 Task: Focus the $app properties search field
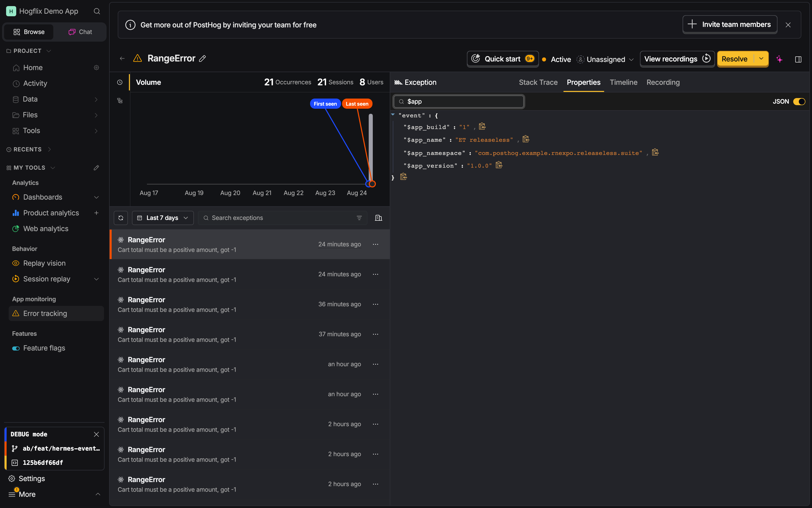[x=459, y=101]
